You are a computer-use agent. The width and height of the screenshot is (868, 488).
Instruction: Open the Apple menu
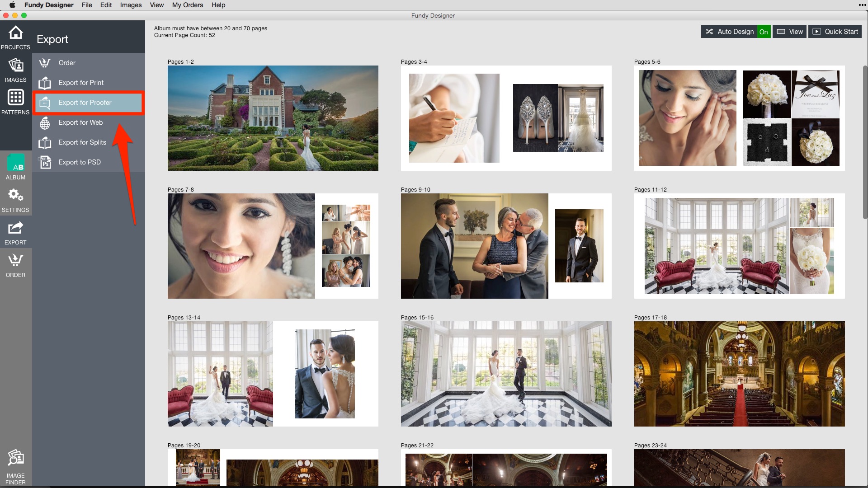[12, 5]
